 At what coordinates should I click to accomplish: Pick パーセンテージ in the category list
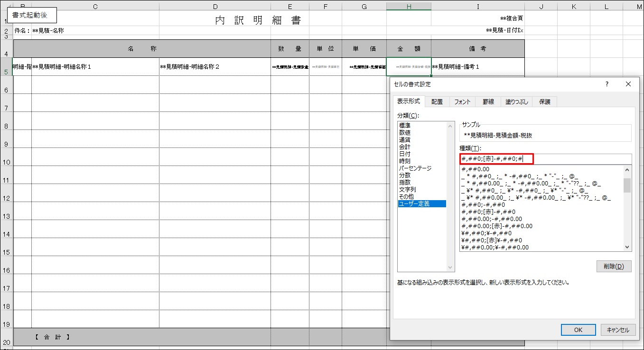pos(415,168)
